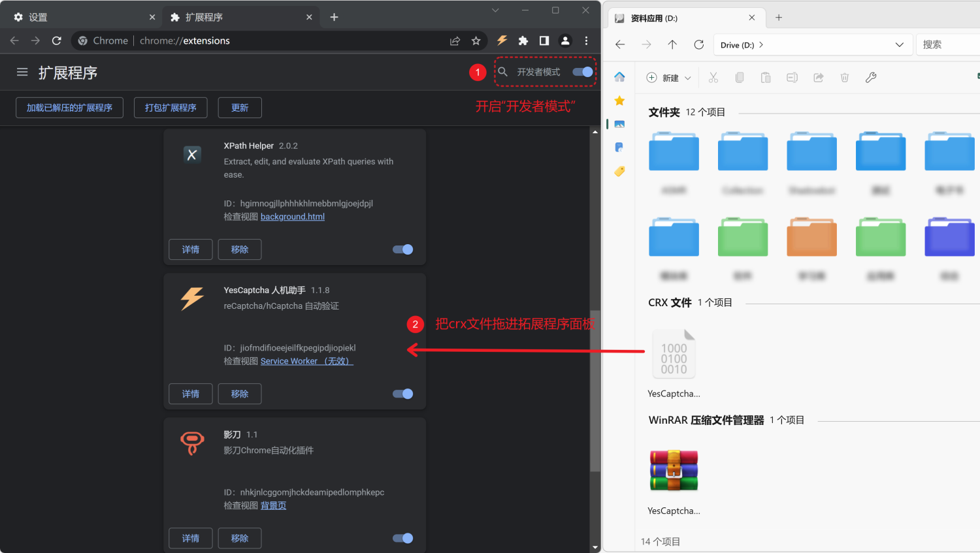Open the Service Worker (无效) link
The height and width of the screenshot is (553, 980).
(307, 361)
